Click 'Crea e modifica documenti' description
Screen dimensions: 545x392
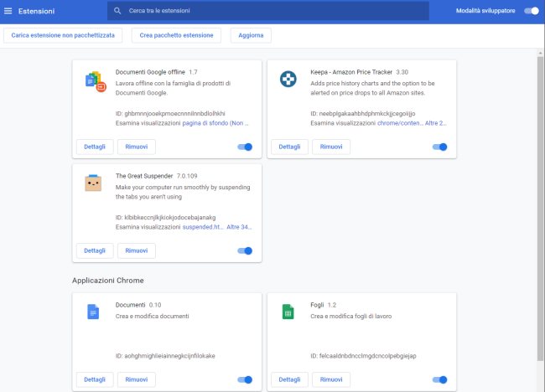pos(153,317)
